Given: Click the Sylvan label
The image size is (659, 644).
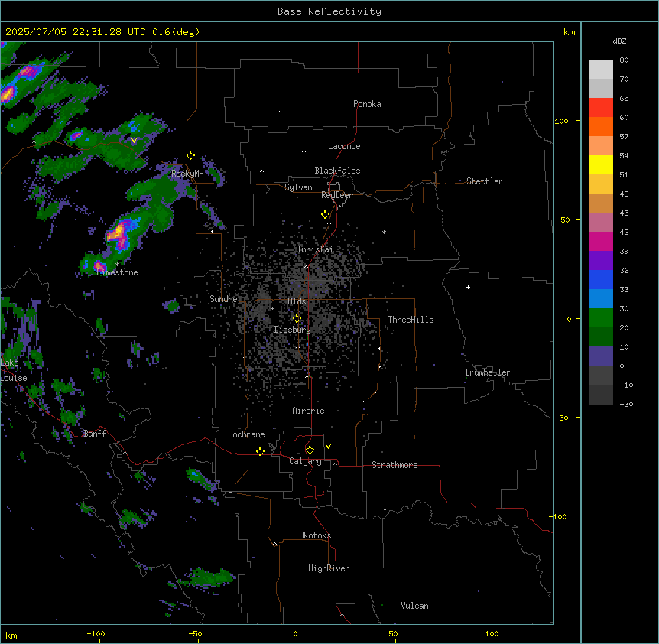Looking at the screenshot, I should pyautogui.click(x=298, y=187).
